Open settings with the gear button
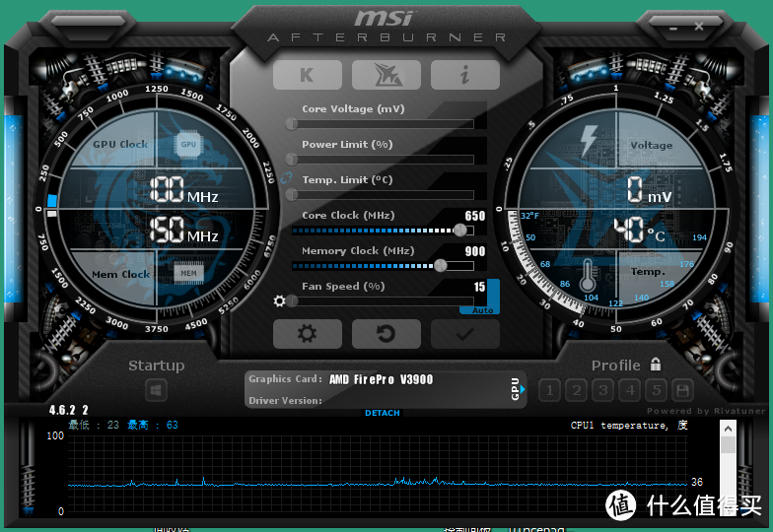 tap(307, 334)
